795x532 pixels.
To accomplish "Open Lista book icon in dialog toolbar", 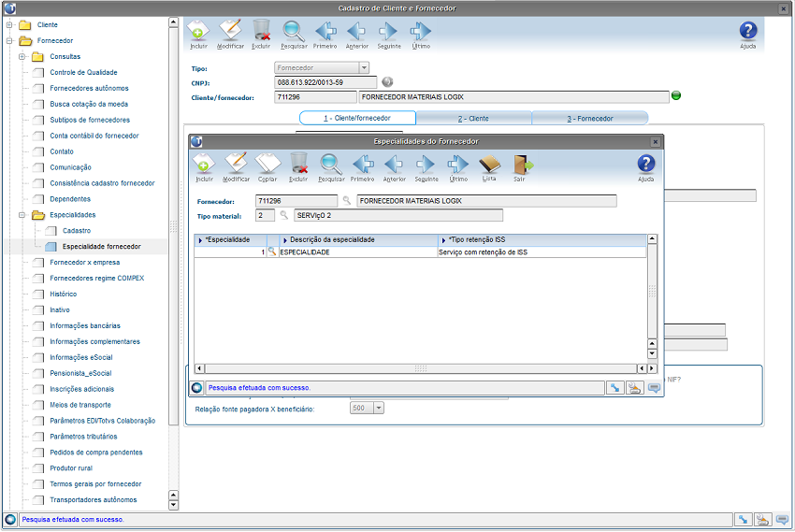I will [x=489, y=167].
